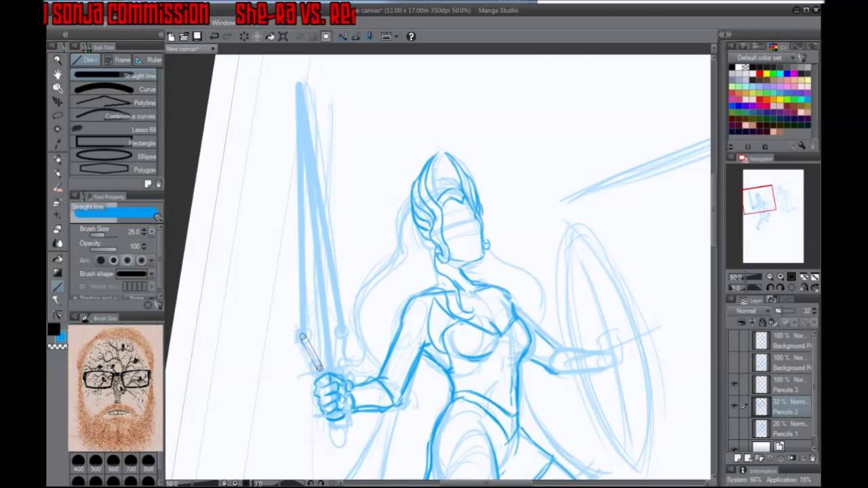Select the Gradient tool in toolbox

(x=58, y=272)
